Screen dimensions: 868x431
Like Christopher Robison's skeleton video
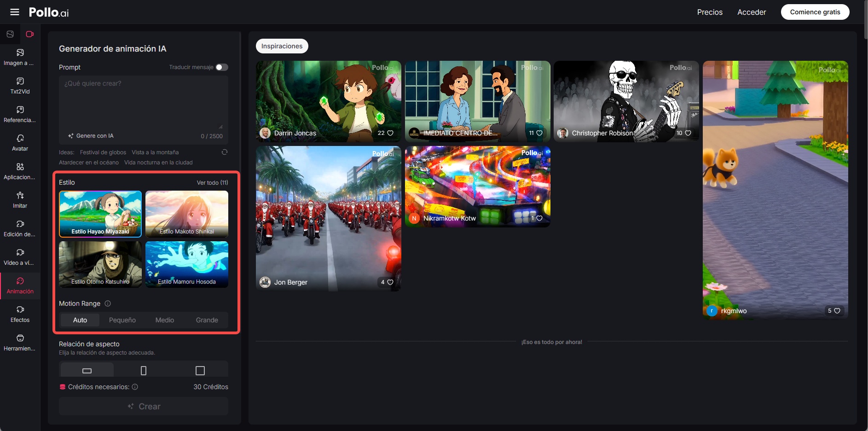coord(688,133)
